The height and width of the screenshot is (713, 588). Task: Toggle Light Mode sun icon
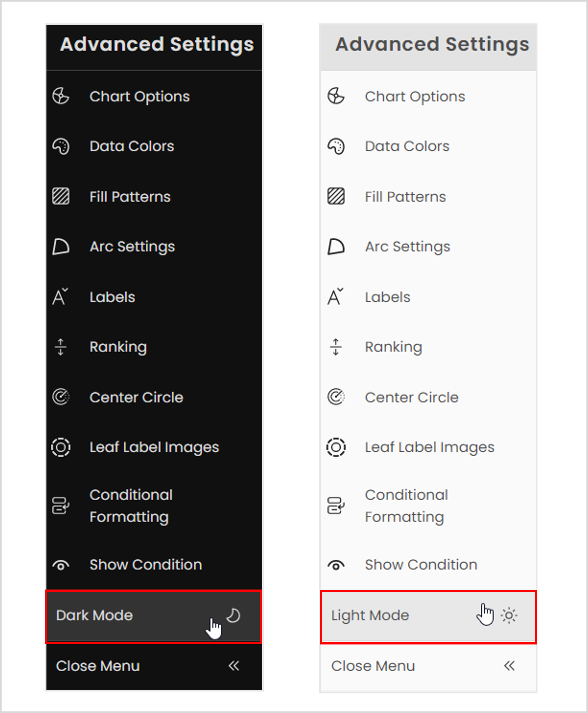[x=509, y=615]
